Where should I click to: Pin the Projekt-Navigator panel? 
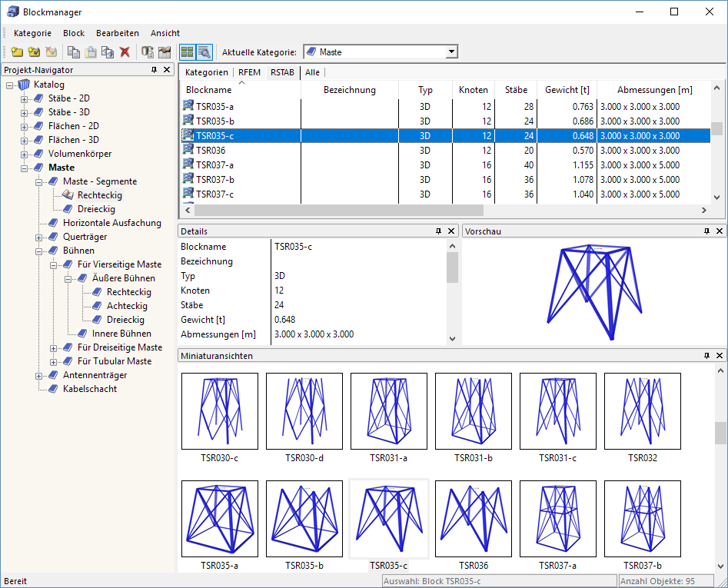click(x=155, y=70)
